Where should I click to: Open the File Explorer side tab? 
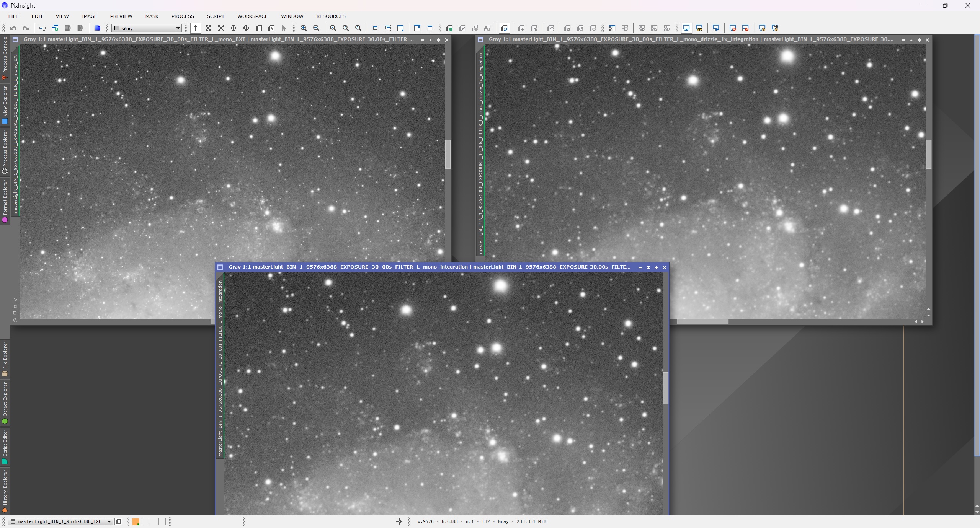point(5,359)
